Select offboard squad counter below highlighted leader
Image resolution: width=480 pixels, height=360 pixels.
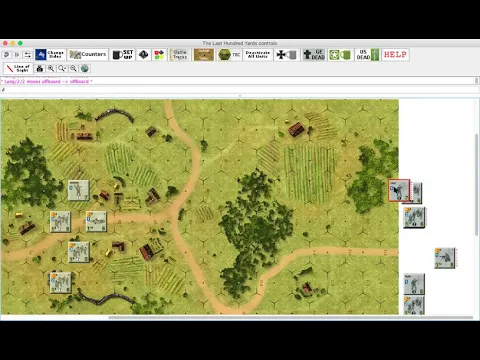coord(414,217)
